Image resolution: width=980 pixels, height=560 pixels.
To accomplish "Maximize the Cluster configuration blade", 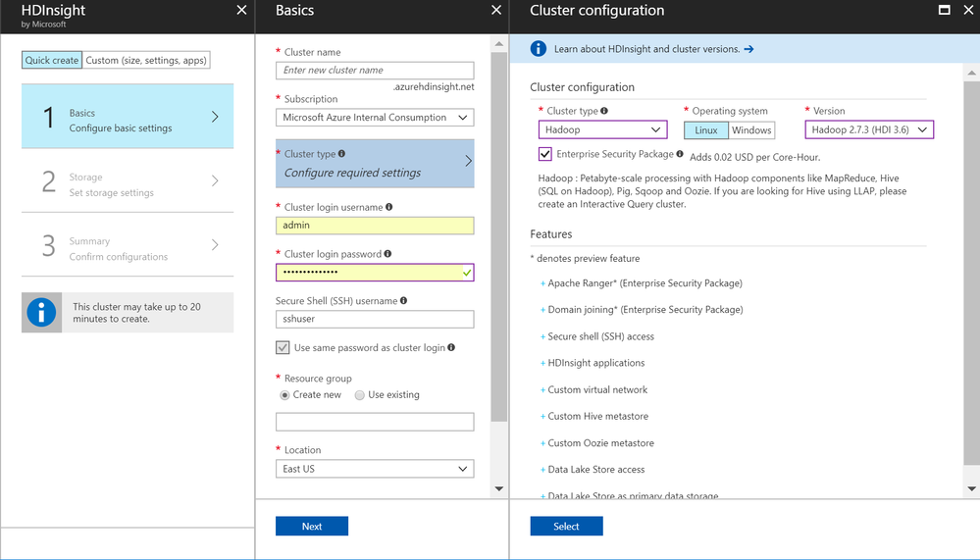I will [944, 11].
